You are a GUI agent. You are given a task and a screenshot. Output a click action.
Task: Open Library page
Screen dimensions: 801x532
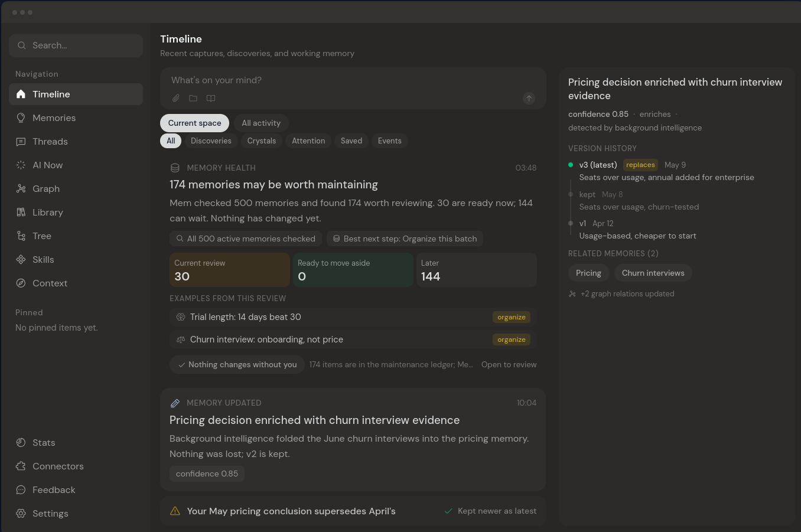coord(76,212)
